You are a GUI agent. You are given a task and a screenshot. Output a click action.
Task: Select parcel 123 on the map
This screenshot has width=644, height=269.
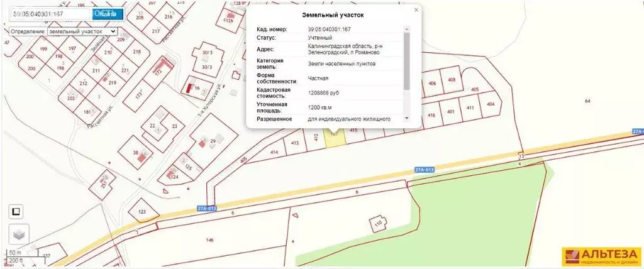coord(142,212)
